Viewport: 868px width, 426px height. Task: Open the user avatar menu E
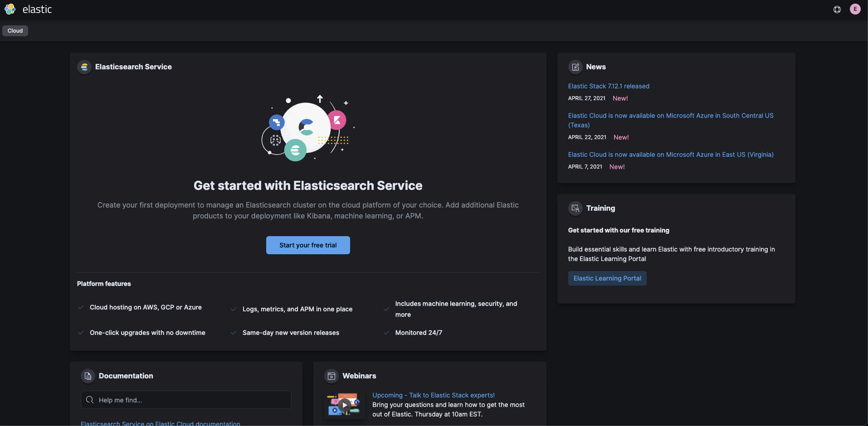855,9
